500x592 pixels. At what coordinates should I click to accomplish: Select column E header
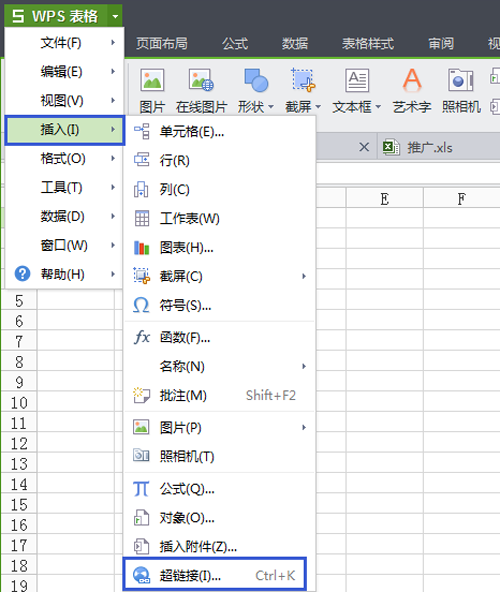pos(384,199)
